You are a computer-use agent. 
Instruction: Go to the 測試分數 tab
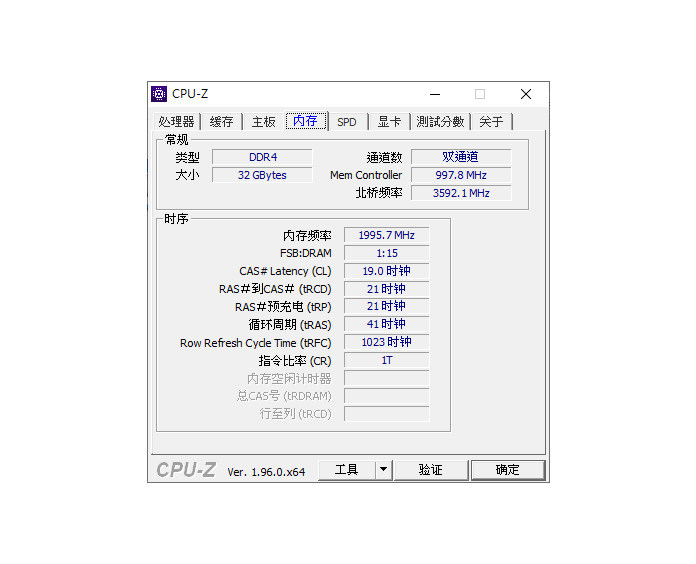tap(440, 122)
